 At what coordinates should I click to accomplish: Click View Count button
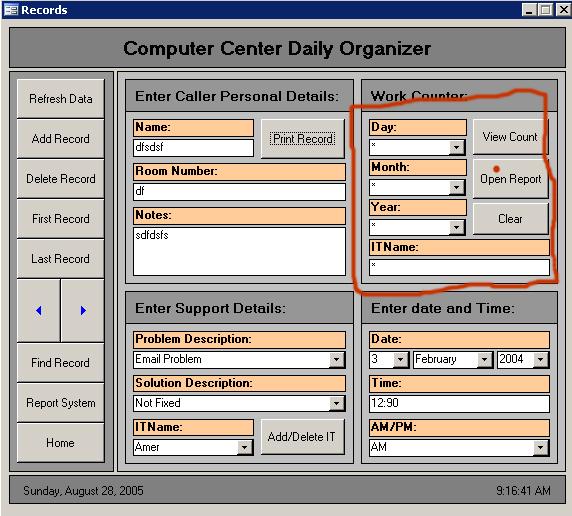tap(510, 137)
